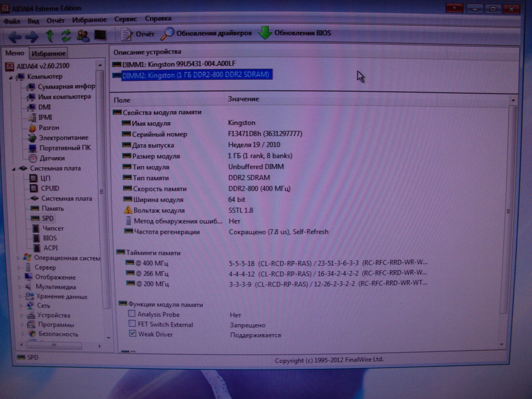Viewport: 532px width, 399px height.
Task: Open the Отчёт menu in menu bar
Action: tap(55, 20)
